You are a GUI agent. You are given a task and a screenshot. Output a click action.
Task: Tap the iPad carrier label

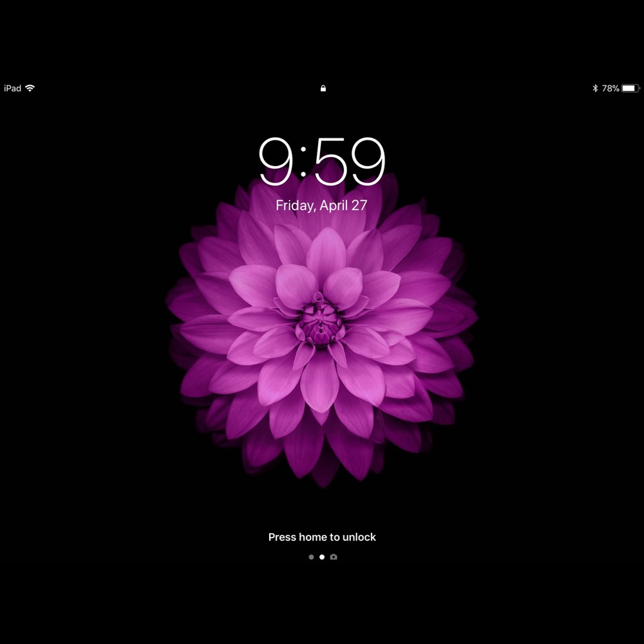tap(12, 88)
